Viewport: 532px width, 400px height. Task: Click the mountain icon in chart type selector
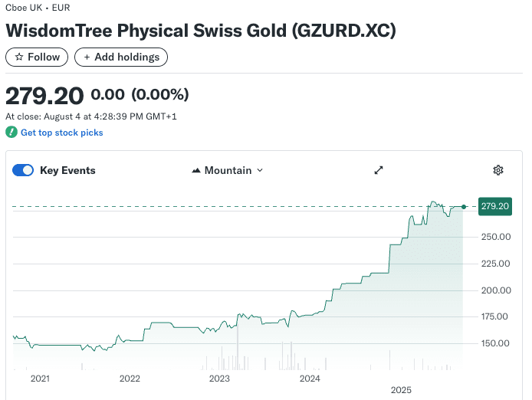coord(196,170)
